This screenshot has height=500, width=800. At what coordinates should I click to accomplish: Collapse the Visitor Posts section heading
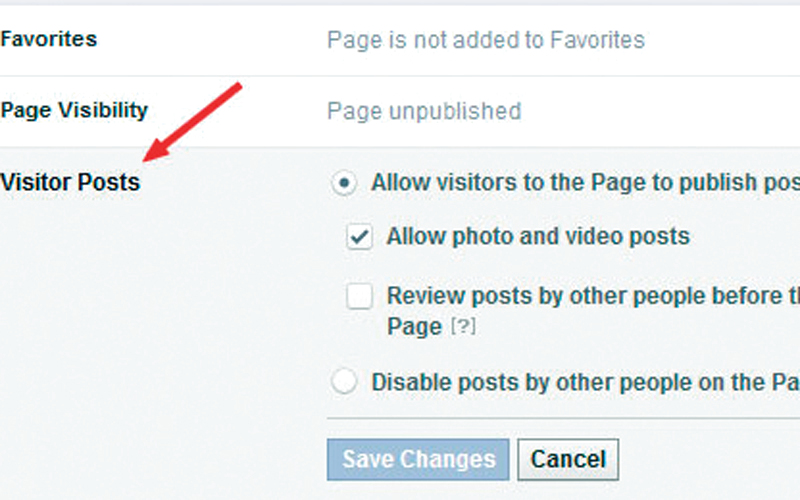70,184
